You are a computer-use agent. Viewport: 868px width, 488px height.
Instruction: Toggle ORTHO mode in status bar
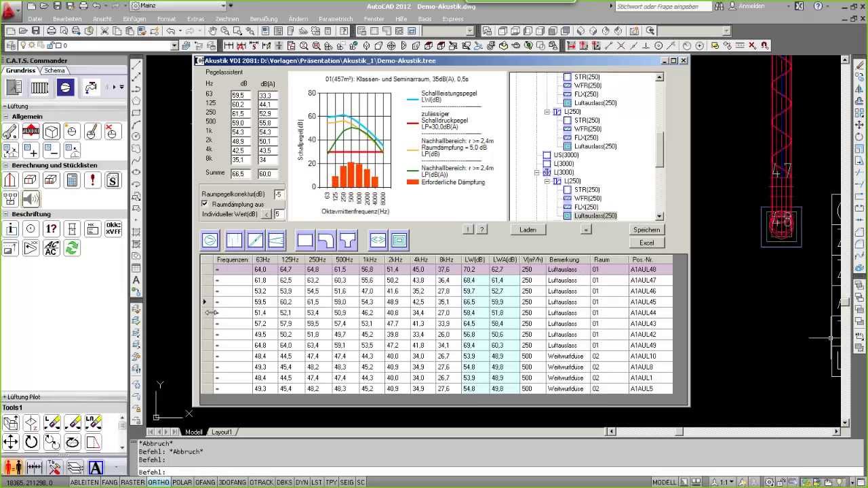coord(159,483)
